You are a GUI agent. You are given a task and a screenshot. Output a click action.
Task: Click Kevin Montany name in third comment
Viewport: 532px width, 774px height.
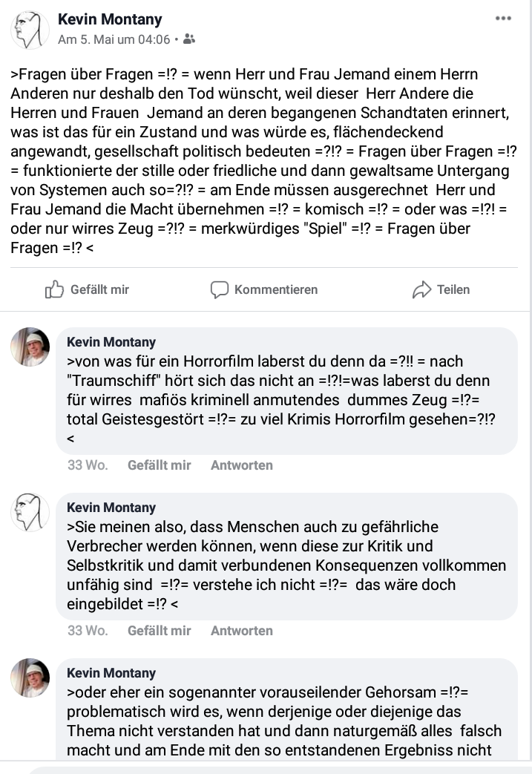[111, 673]
